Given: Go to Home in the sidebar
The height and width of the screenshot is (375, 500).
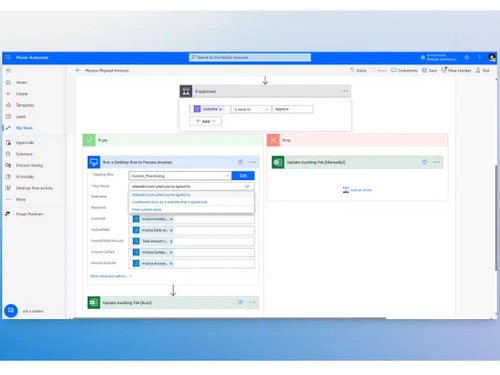Looking at the screenshot, I should [x=21, y=82].
